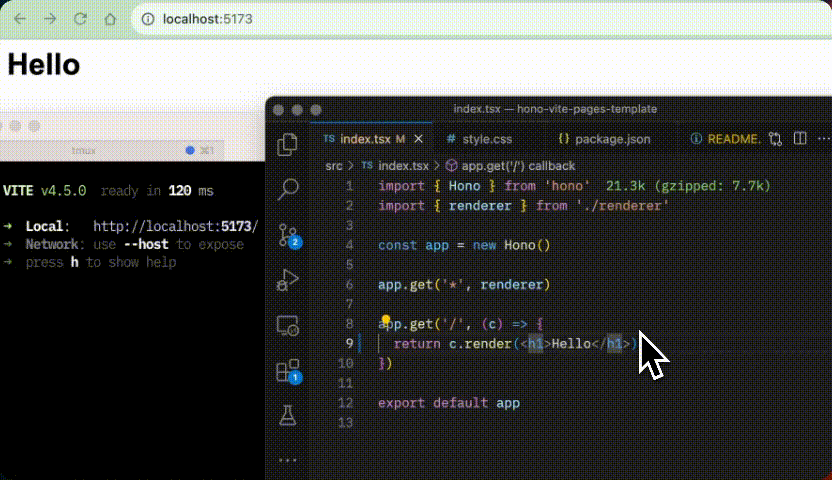The height and width of the screenshot is (480, 832).
Task: Click the Hello heading on the page
Action: coord(44,65)
